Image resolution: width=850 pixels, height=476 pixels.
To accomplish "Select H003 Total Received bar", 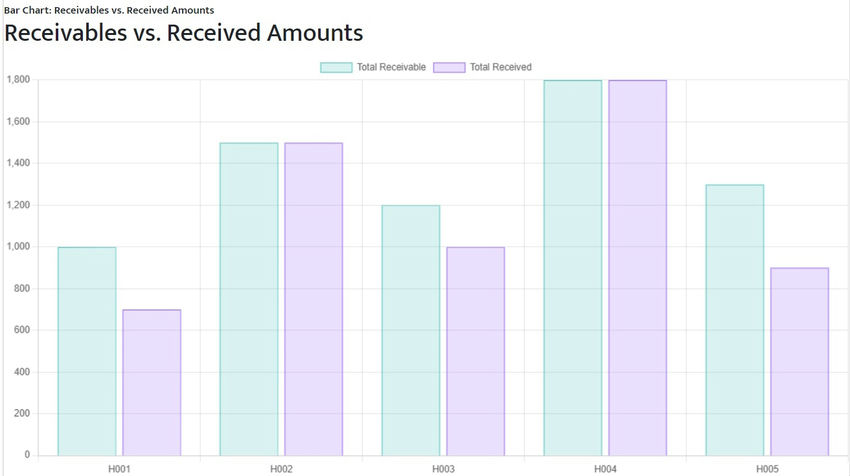I will [x=476, y=351].
